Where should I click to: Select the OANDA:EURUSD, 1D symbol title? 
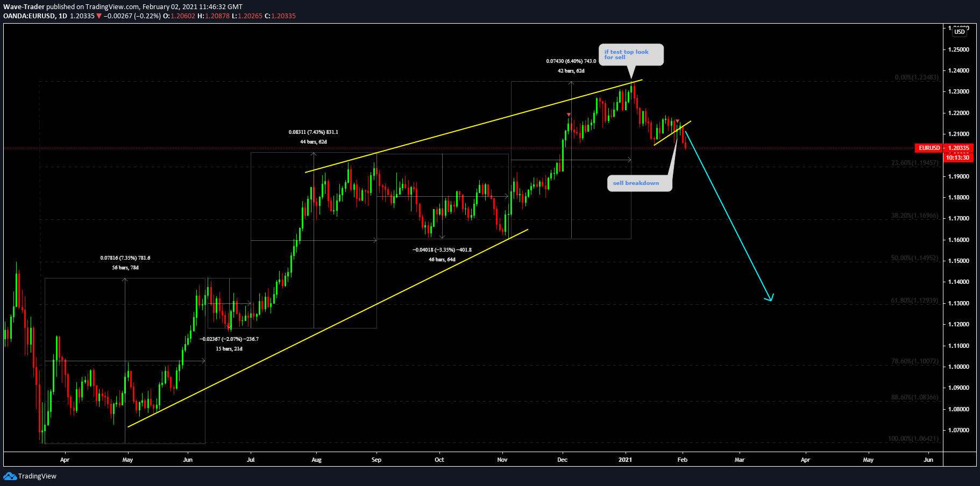pos(35,16)
